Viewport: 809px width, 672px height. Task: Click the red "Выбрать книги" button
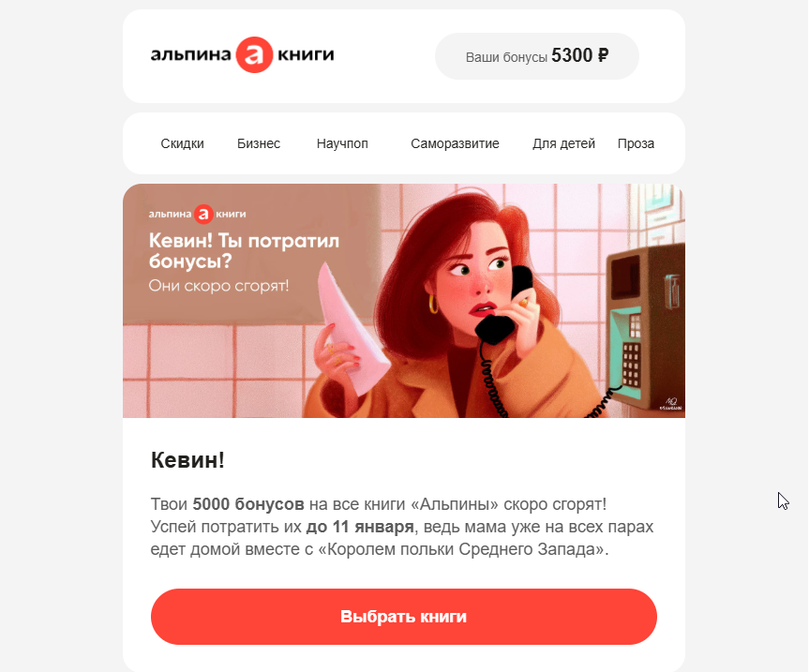403,617
